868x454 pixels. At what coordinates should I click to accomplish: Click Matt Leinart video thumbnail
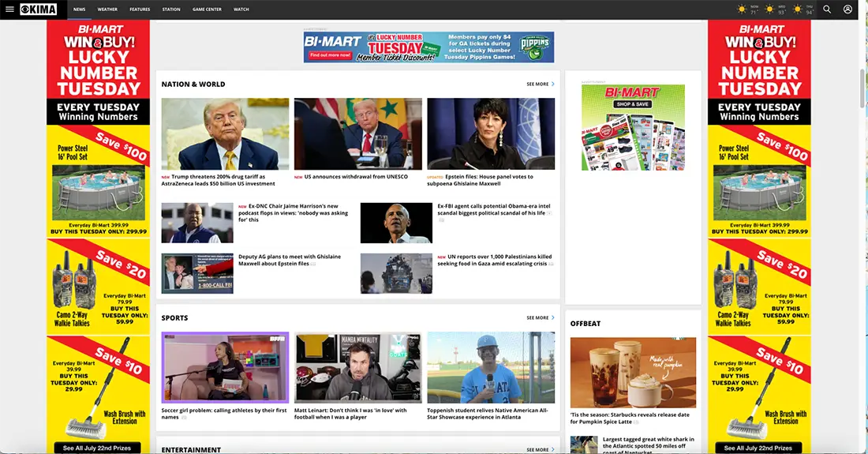coord(358,368)
